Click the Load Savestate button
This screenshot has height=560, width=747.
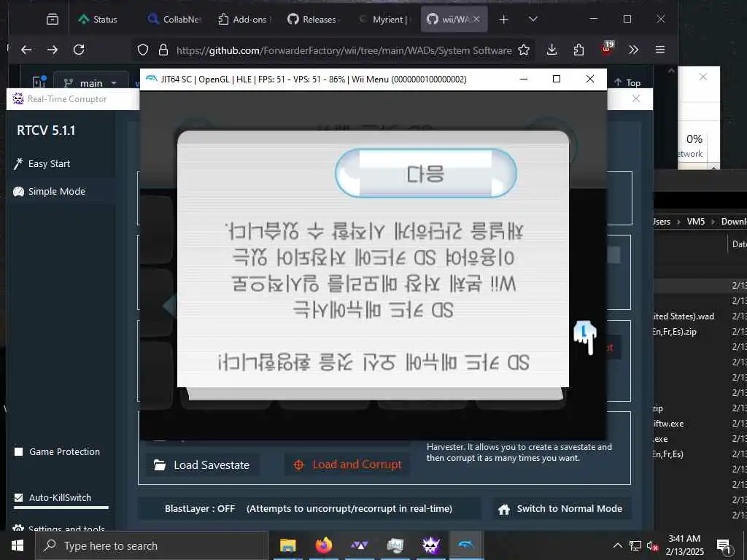[203, 464]
